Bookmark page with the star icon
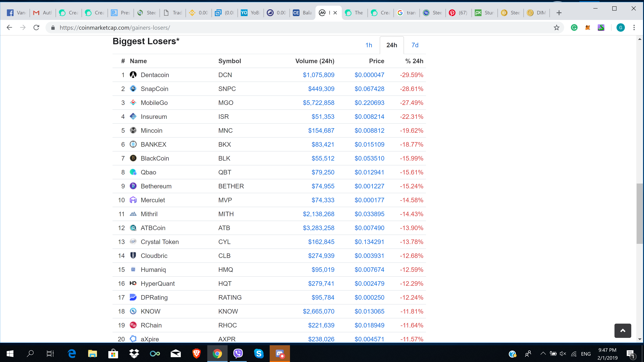Screen dimensions: 644x362 pos(556,27)
